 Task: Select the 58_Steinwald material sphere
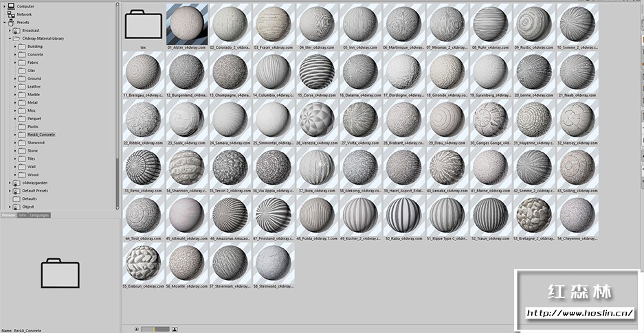pos(274,263)
